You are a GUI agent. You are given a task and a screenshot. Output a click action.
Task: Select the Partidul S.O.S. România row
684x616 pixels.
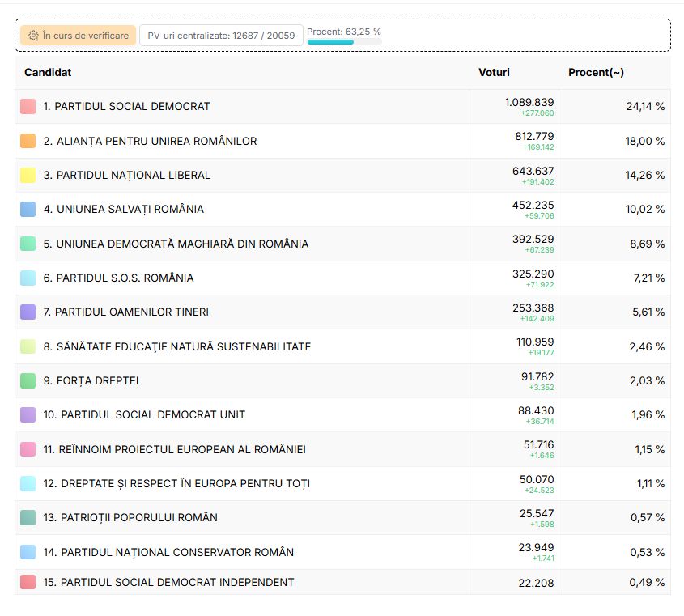(118, 278)
